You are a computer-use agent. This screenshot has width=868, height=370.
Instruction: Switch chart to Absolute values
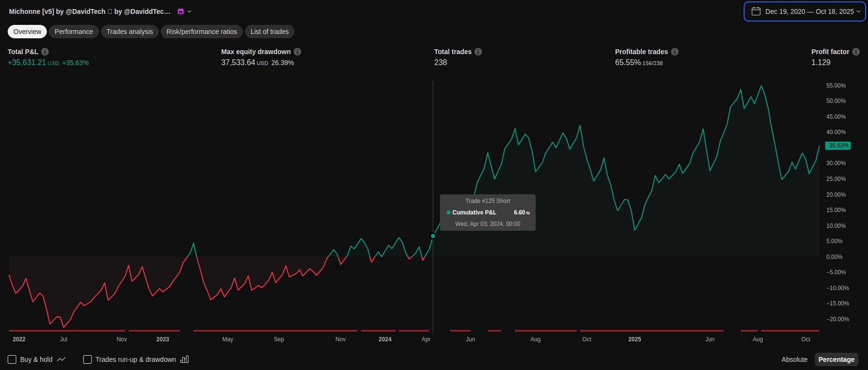(794, 359)
